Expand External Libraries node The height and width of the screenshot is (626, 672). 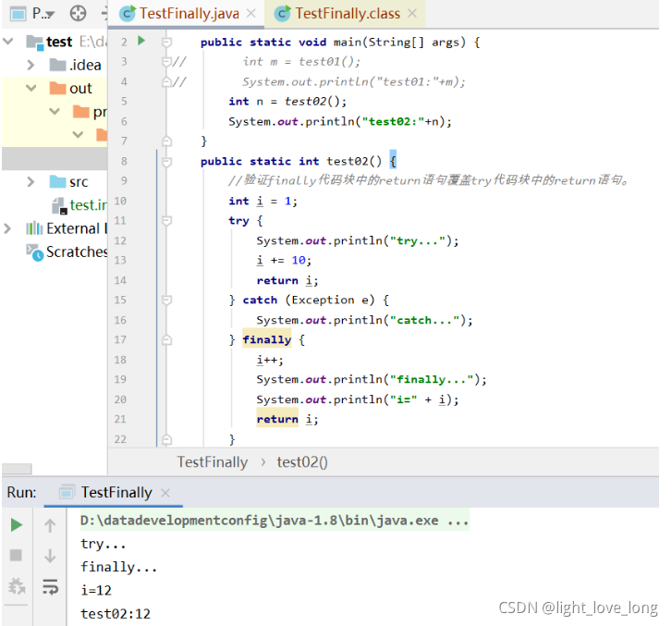coord(7,228)
